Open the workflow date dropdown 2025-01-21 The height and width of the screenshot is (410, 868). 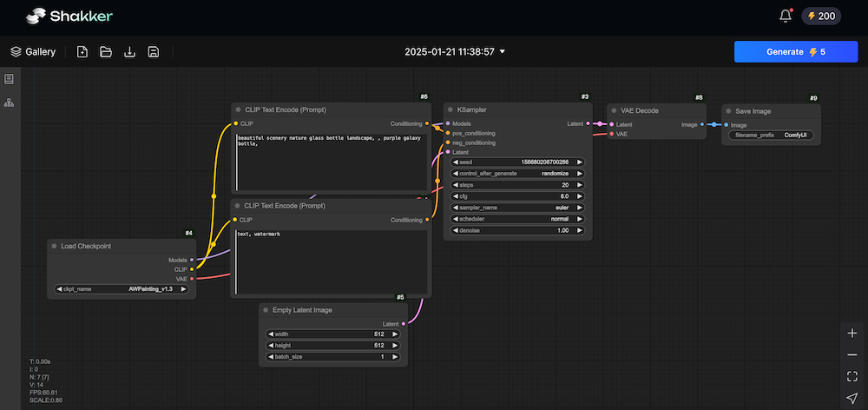pyautogui.click(x=455, y=51)
